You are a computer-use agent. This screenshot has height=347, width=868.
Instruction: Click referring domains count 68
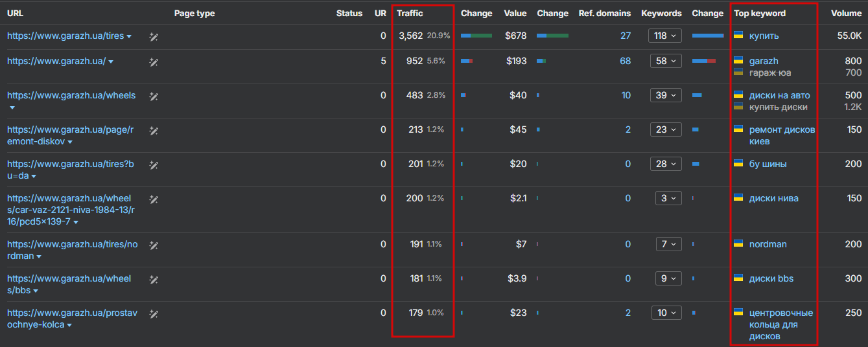[x=625, y=61]
